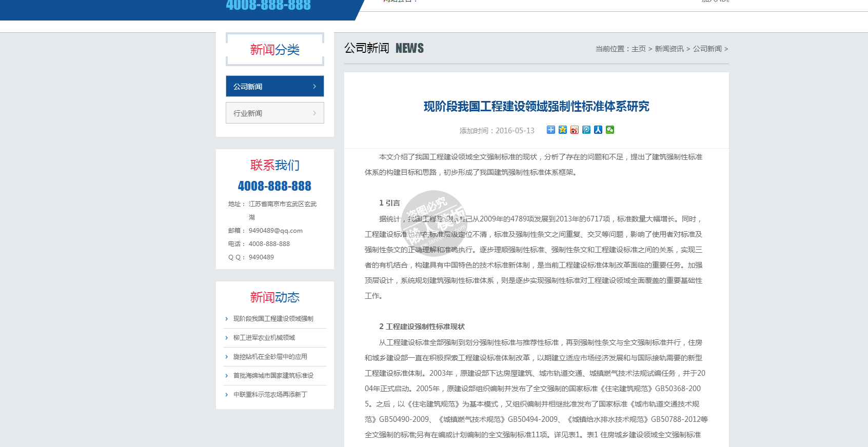Share via Tencent Weibo icon
The image size is (868, 447).
[x=586, y=130]
